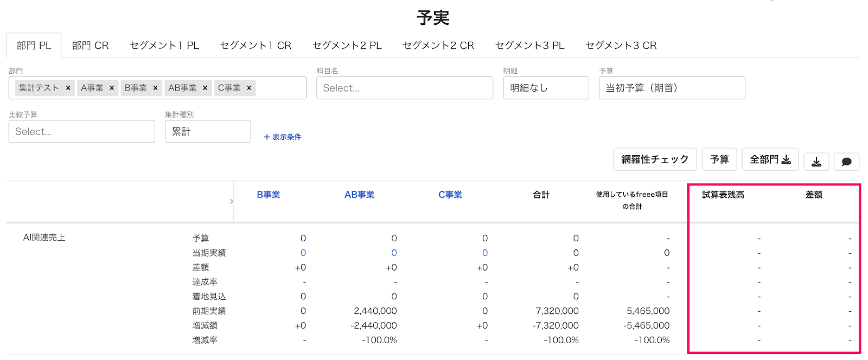Click the 合計 column header
868x360 pixels.
point(541,195)
